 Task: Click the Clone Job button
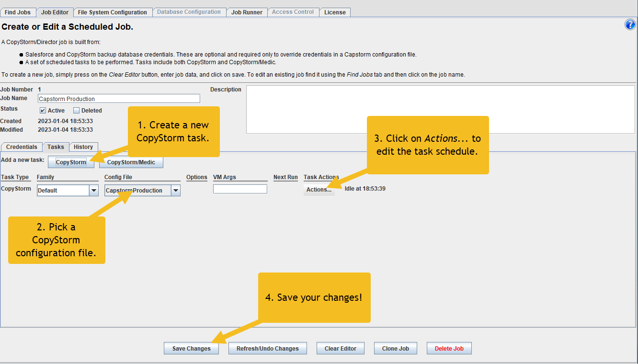(x=396, y=349)
